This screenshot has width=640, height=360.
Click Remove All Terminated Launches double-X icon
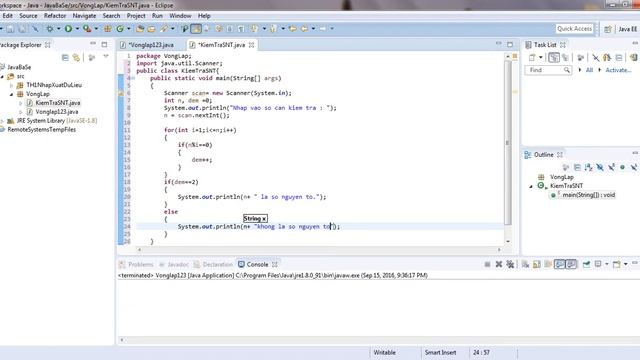510,264
